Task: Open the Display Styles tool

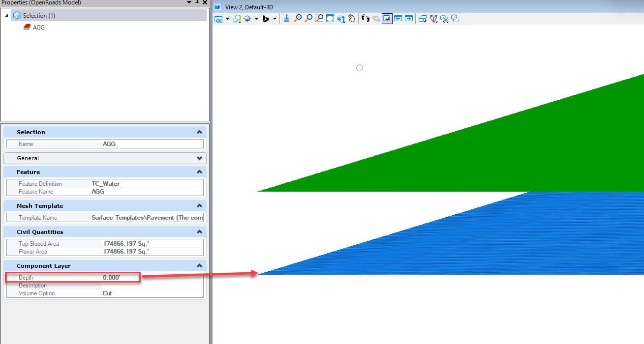Action: point(237,19)
